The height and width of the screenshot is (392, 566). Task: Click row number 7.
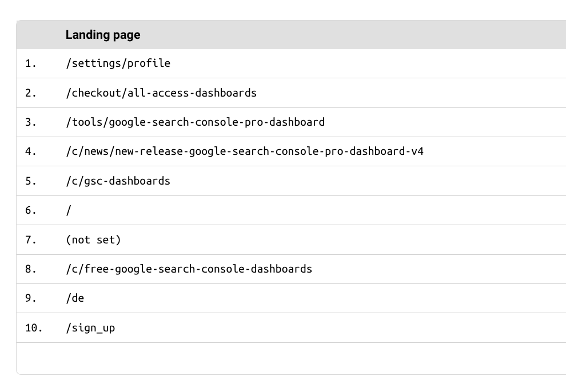coord(31,240)
